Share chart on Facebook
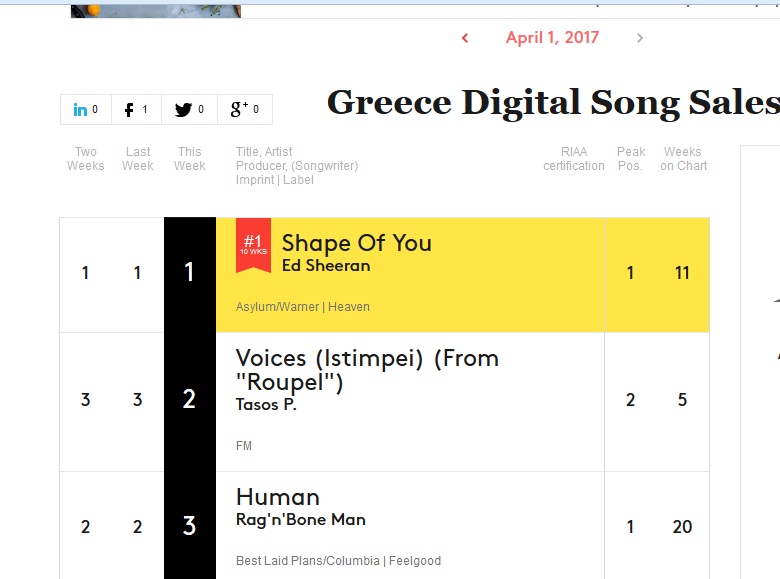Viewport: 780px width, 579px height. click(136, 110)
